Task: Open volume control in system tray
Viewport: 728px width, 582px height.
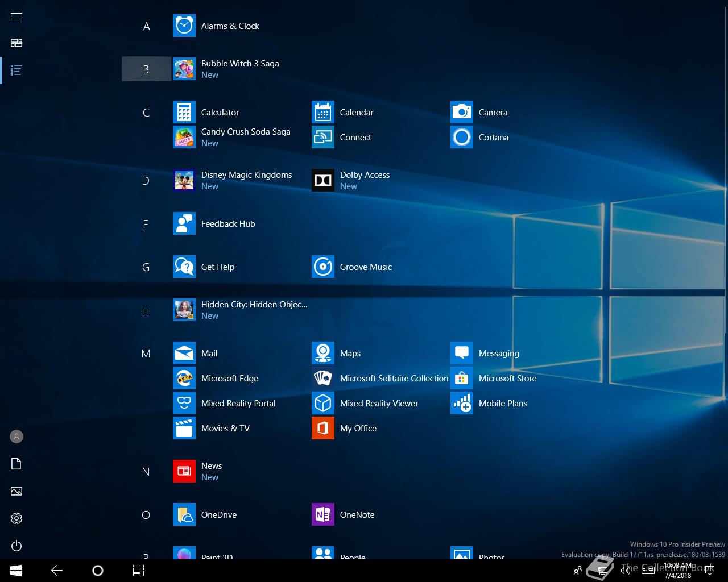Action: [626, 571]
